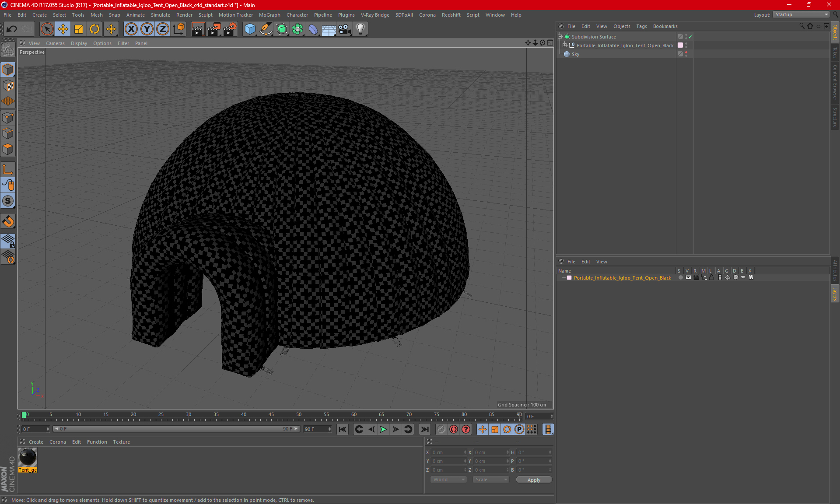Toggle Record Active Objects button

tap(441, 429)
